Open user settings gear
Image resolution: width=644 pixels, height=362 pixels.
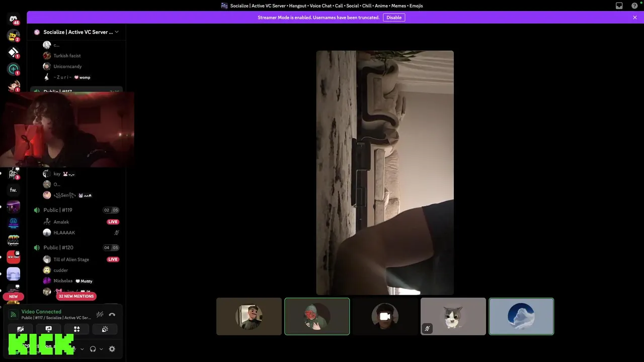[x=112, y=349]
